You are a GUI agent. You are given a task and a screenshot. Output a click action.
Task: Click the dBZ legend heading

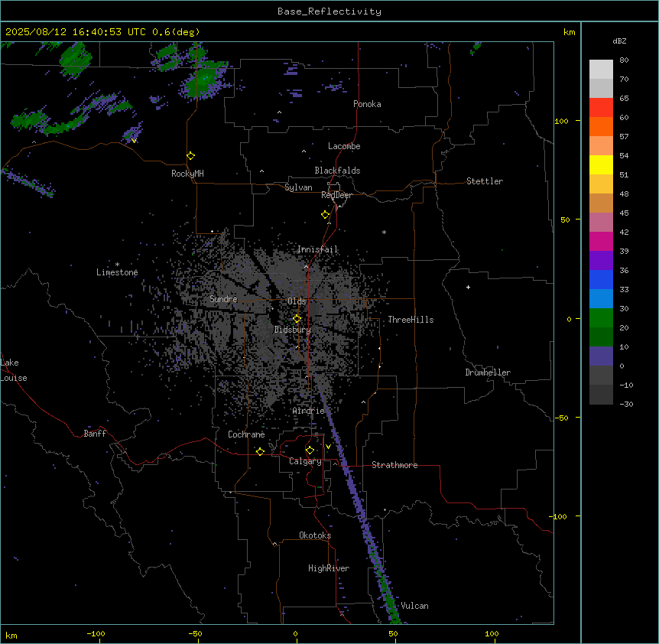(x=619, y=41)
